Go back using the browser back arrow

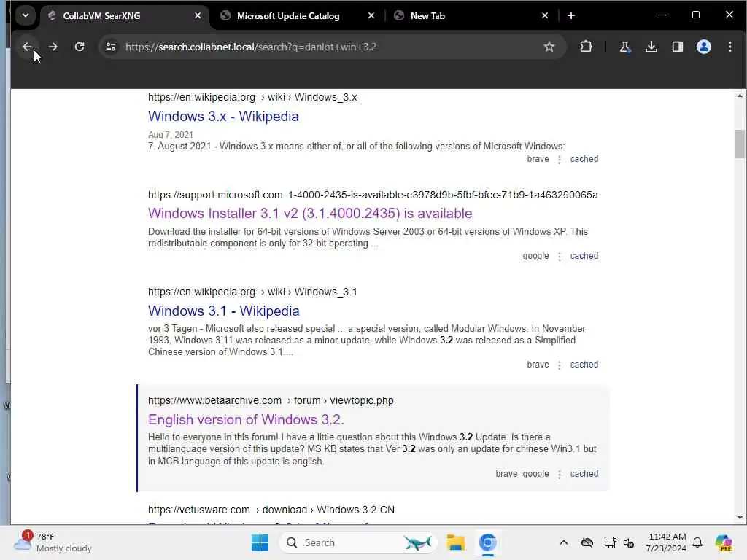point(27,47)
